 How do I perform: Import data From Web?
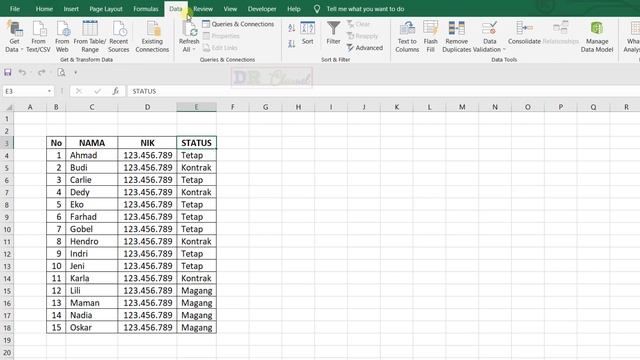pyautogui.click(x=62, y=37)
